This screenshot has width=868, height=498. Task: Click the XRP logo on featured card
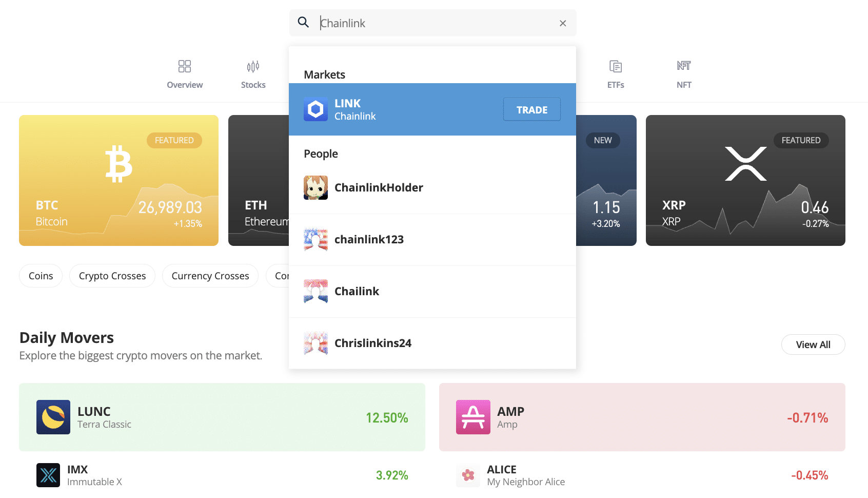point(745,164)
